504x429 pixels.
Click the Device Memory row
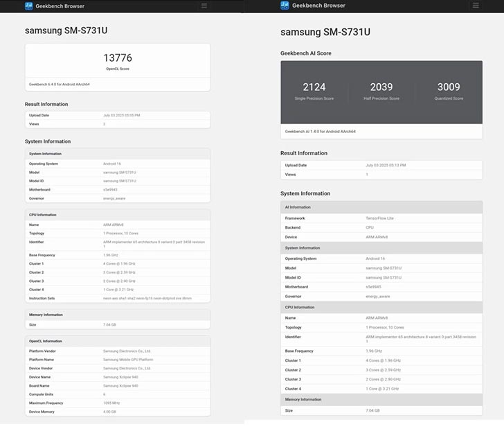118,412
